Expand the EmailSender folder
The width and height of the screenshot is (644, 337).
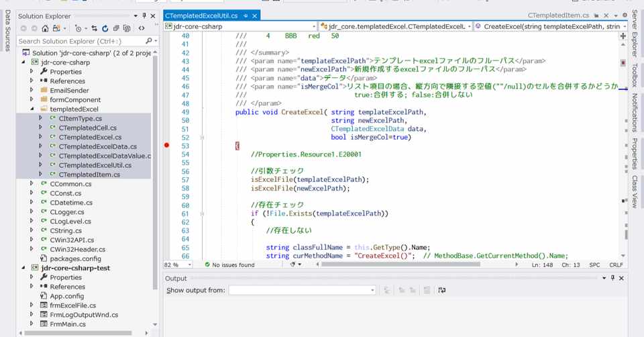coord(32,90)
